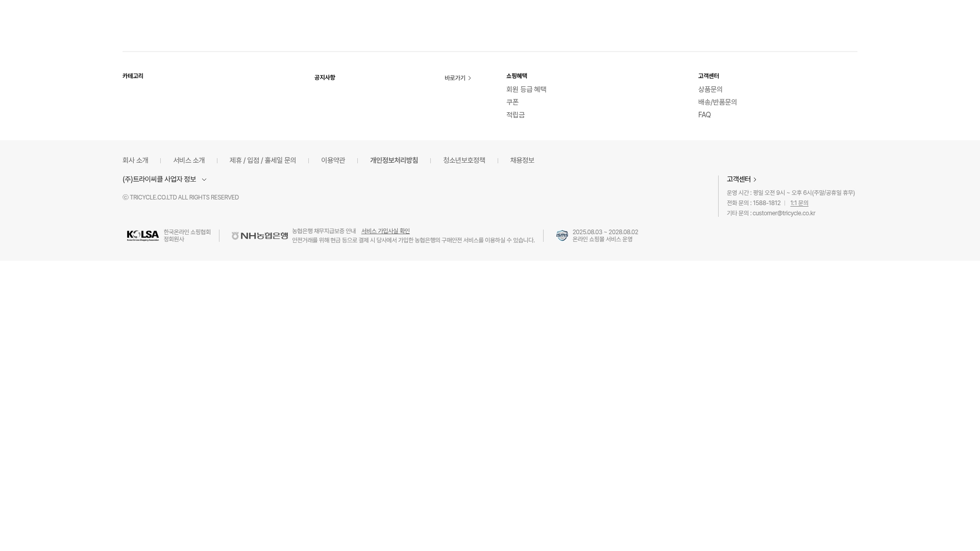Open 이용약관 footer link

pos(333,161)
